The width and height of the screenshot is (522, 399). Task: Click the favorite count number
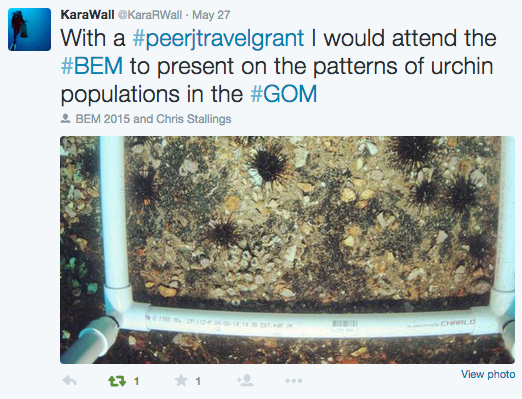point(198,381)
